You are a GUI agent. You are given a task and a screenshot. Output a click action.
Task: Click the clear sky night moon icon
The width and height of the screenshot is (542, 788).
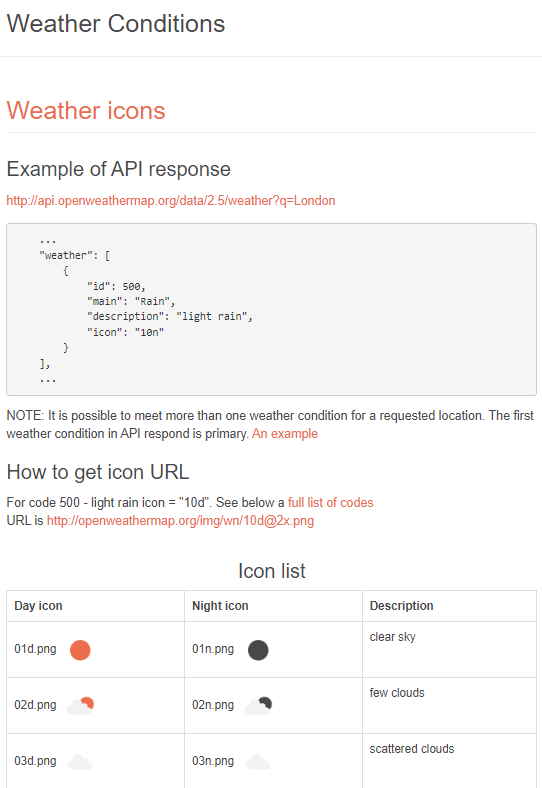pos(258,650)
